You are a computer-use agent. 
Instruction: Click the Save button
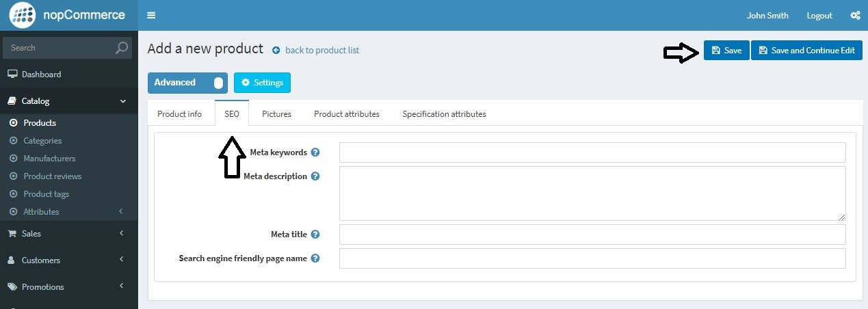(x=726, y=51)
